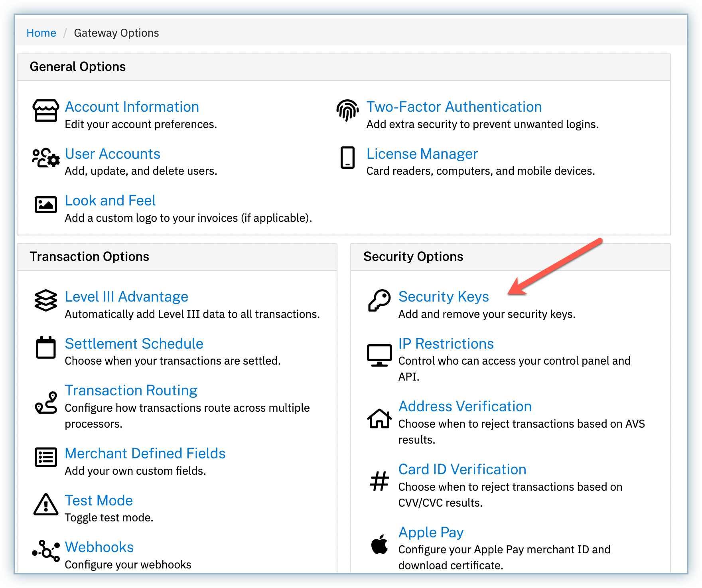702x588 pixels.
Task: Click the key icon next to Security Keys
Action: pyautogui.click(x=379, y=300)
